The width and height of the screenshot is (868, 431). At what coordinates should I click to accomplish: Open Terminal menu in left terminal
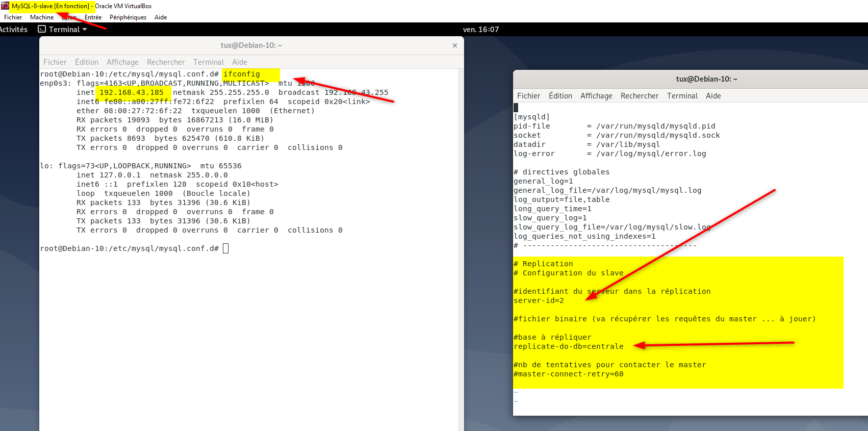pyautogui.click(x=209, y=62)
